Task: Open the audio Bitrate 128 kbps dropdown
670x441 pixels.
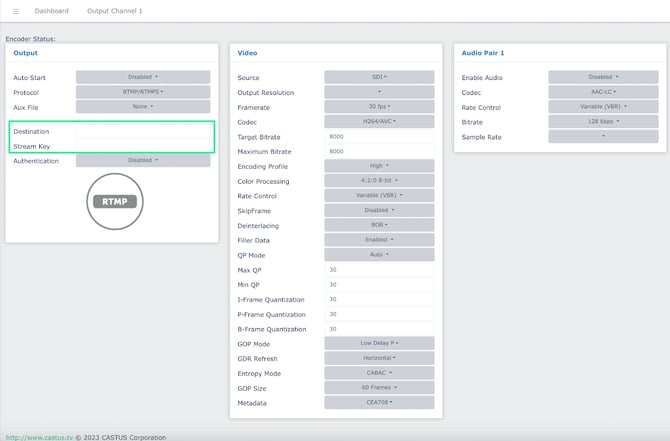Action: pos(601,122)
